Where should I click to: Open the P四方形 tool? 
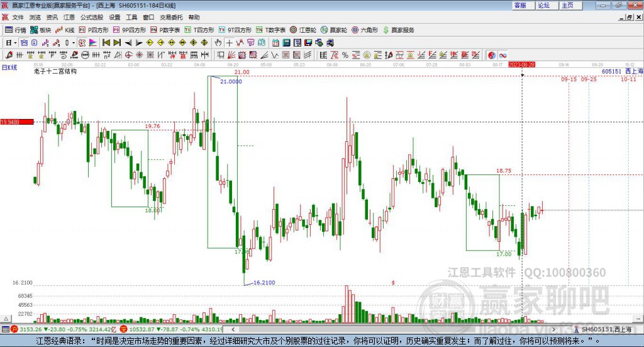(x=94, y=30)
